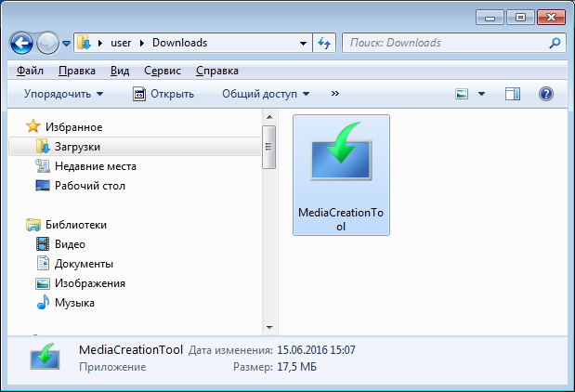Click the Документы document icon
The height and width of the screenshot is (392, 575).
43,263
